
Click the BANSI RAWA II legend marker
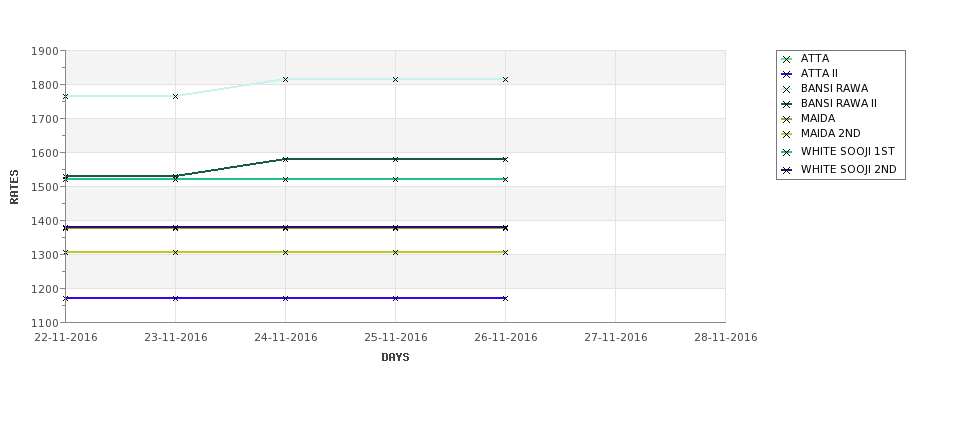(x=786, y=104)
